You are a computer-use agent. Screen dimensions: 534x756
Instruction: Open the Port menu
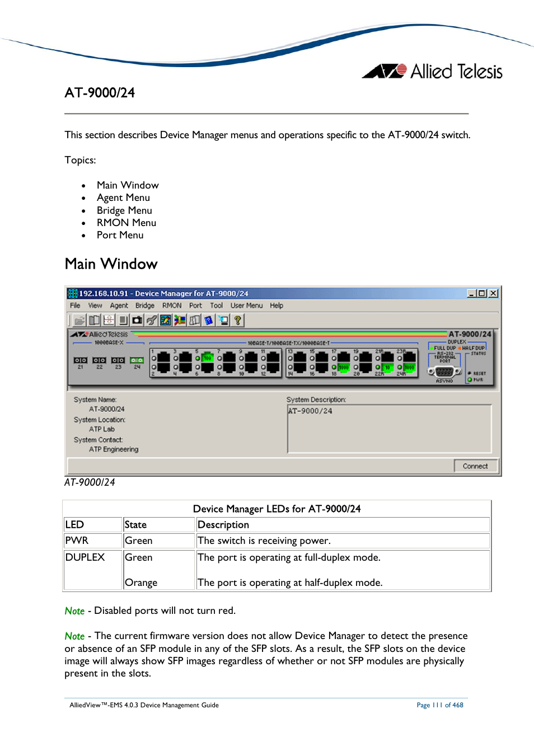tap(195, 306)
